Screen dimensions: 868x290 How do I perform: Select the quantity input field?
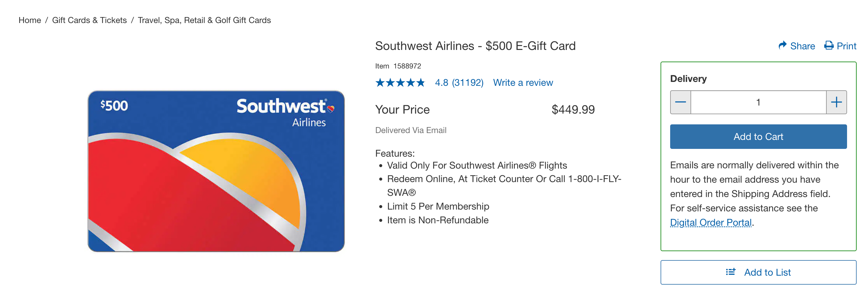pos(758,102)
